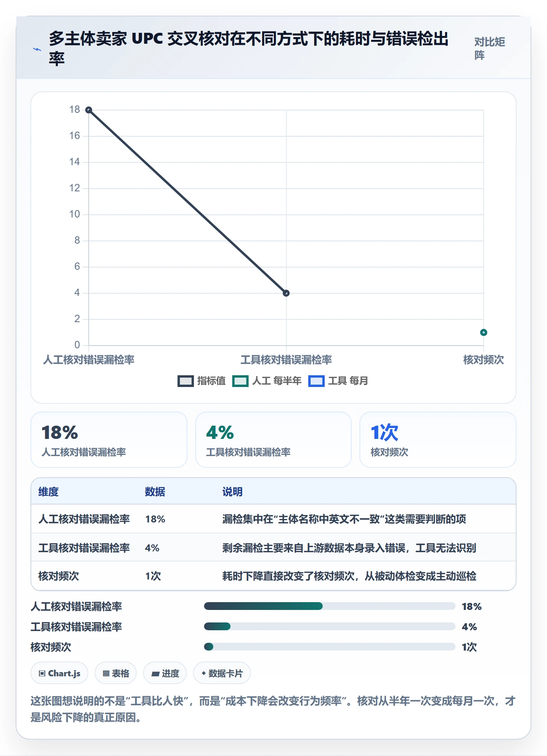This screenshot has width=547, height=756.
Task: Click the 指标值 dark legend color box
Action: click(186, 381)
